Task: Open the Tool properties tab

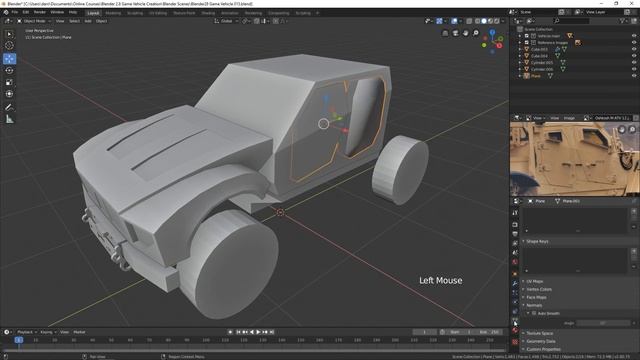Action: (x=515, y=213)
